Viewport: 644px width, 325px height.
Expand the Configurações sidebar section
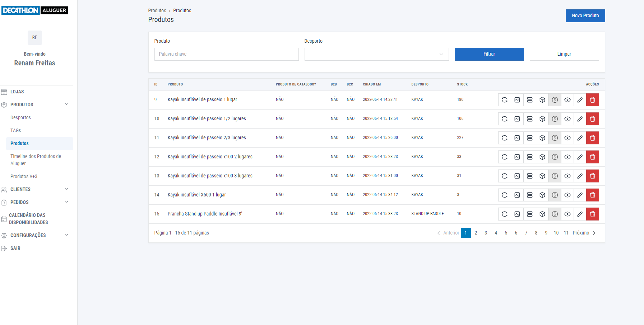tap(66, 235)
